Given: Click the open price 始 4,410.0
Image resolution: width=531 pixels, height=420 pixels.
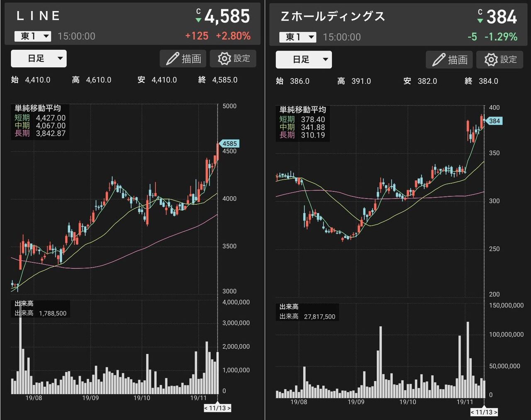Looking at the screenshot, I should tap(31, 80).
